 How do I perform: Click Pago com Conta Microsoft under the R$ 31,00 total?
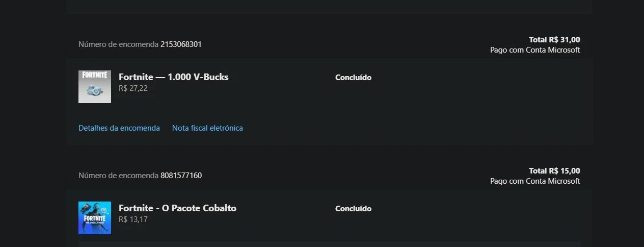[x=535, y=50]
